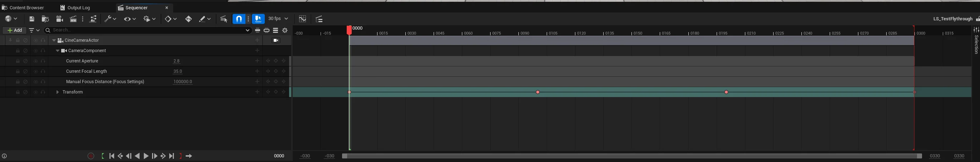Open the Curve Editor

pyautogui.click(x=302, y=19)
